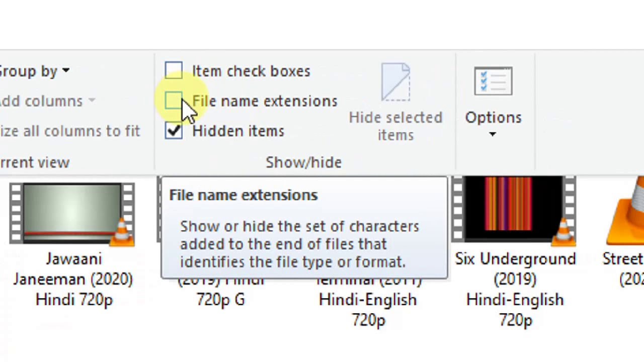The width and height of the screenshot is (644, 362).
Task: Click the file labeled 720p G
Action: [220, 300]
